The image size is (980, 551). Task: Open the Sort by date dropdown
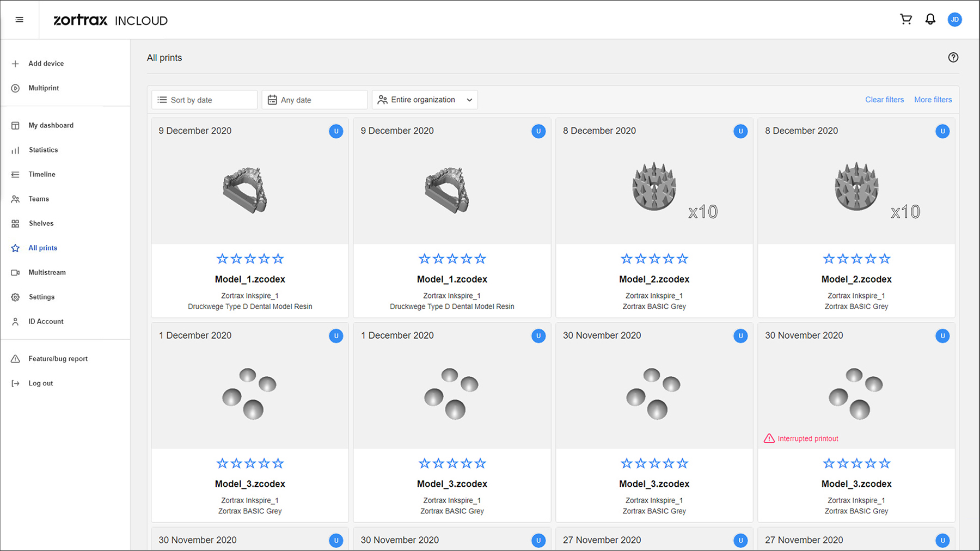click(204, 100)
